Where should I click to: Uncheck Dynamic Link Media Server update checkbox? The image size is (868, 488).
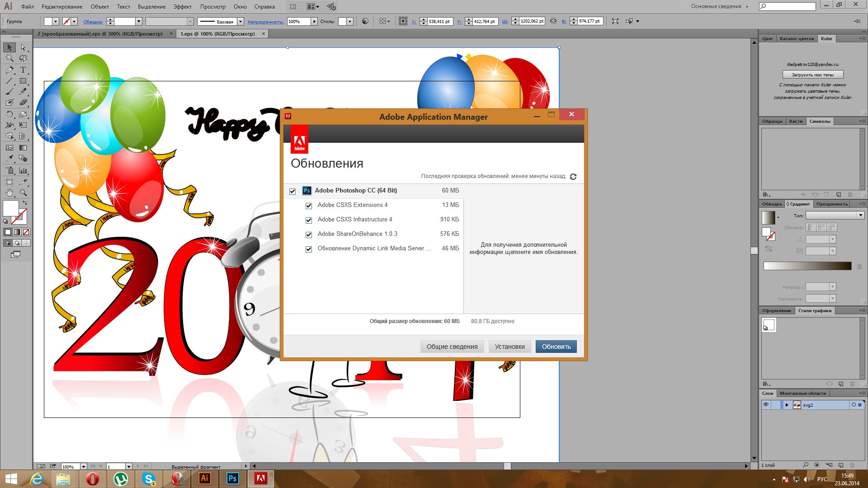309,249
